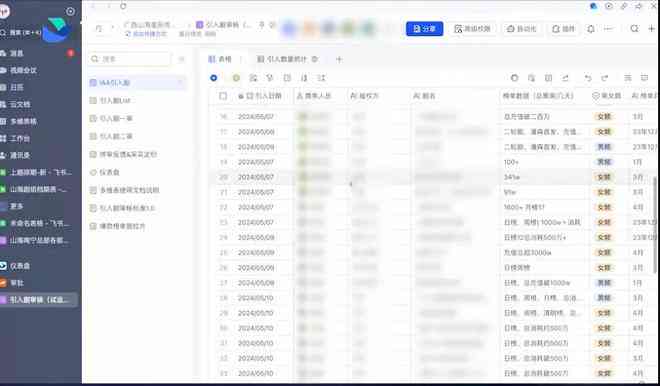Open 工作台 from the sidebar
This screenshot has height=386, width=660.
20,138
